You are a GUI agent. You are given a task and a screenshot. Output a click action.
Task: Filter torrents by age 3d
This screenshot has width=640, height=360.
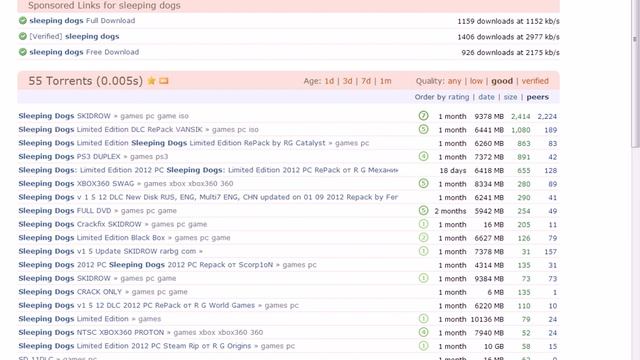point(347,81)
